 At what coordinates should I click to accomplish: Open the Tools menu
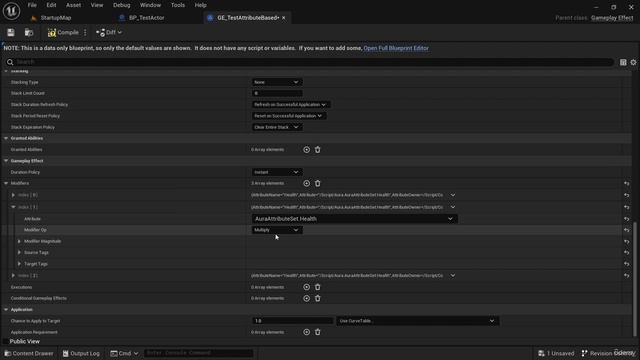pos(178,5)
